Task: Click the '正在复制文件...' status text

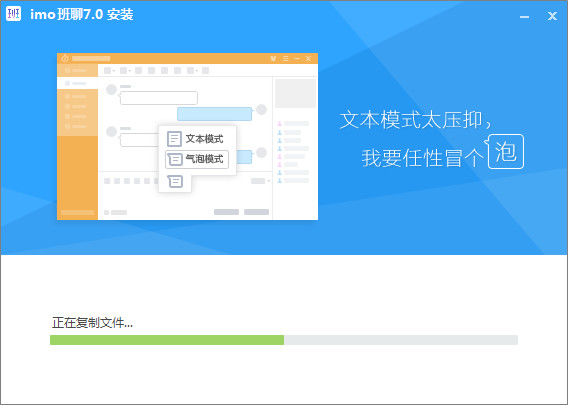Action: coord(92,322)
